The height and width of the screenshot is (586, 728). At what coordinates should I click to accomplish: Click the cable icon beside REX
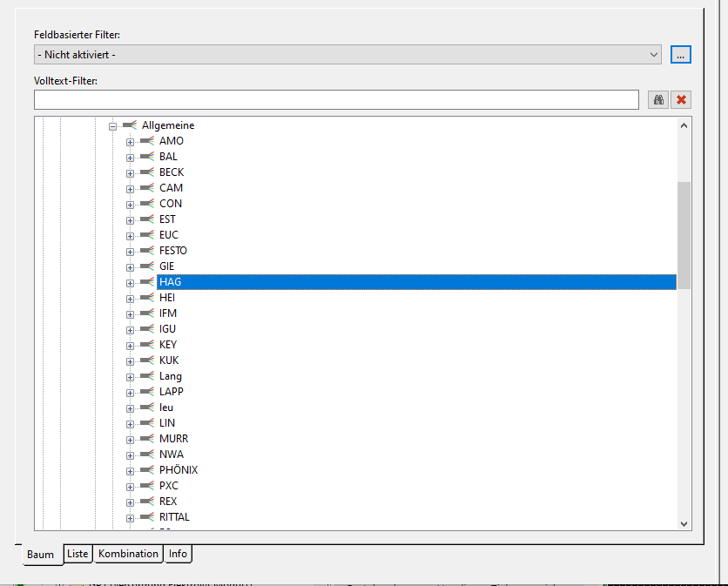click(x=147, y=501)
